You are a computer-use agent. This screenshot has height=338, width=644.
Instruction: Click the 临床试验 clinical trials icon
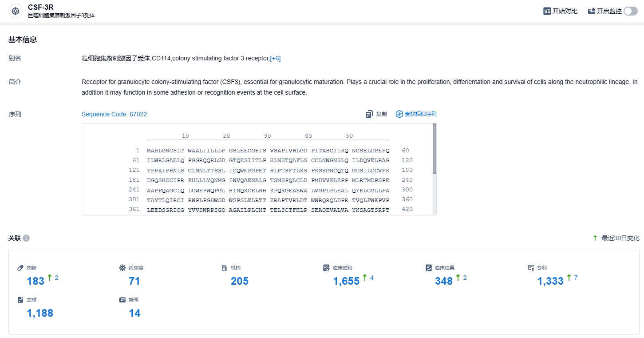click(x=326, y=268)
